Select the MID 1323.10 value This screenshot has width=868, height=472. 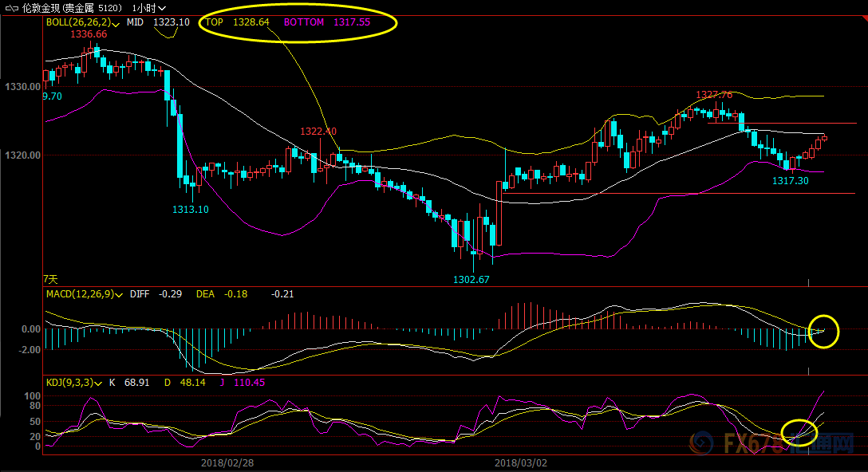[x=158, y=22]
